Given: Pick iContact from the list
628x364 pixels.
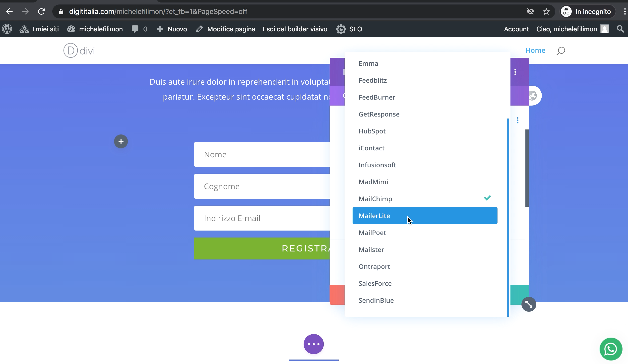Looking at the screenshot, I should pos(425,148).
